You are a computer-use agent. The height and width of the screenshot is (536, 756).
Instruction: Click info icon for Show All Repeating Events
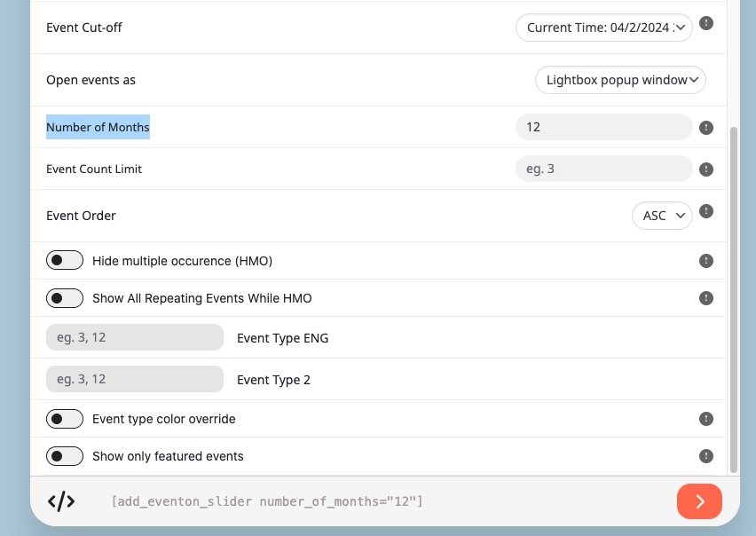click(705, 298)
